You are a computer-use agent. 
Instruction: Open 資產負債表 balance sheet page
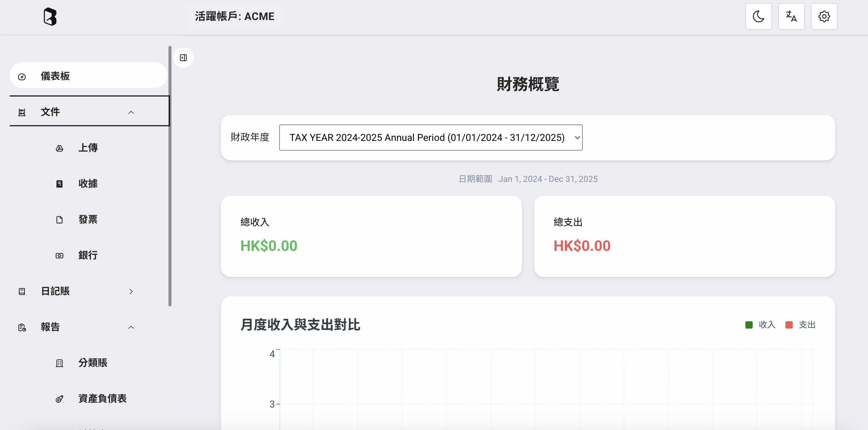pos(102,399)
